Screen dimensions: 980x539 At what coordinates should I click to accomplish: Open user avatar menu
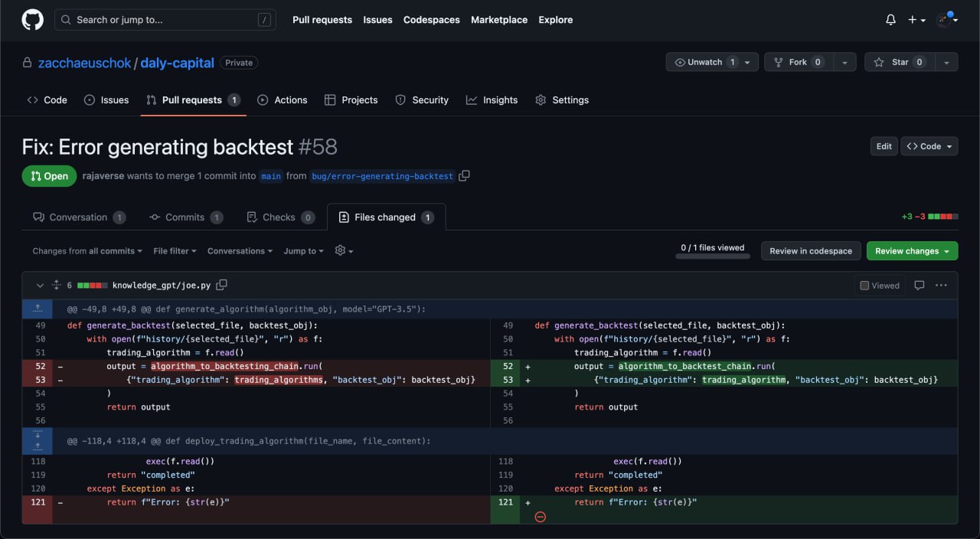pos(946,19)
